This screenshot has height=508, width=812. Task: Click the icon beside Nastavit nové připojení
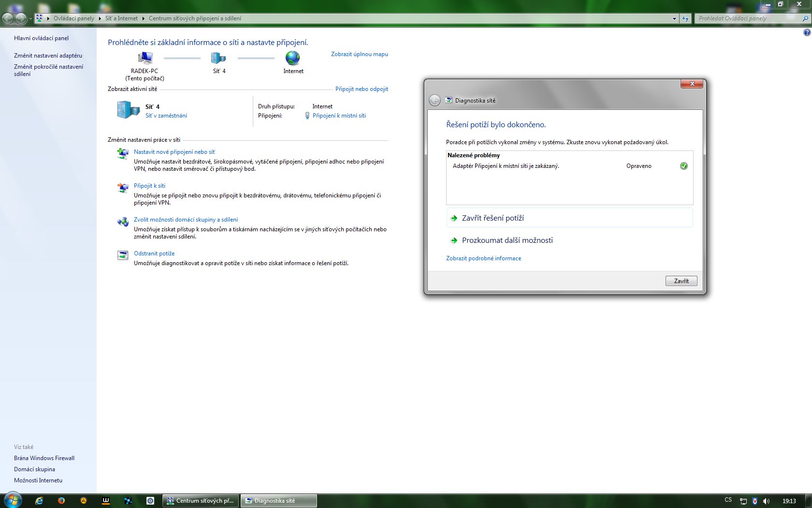(123, 153)
